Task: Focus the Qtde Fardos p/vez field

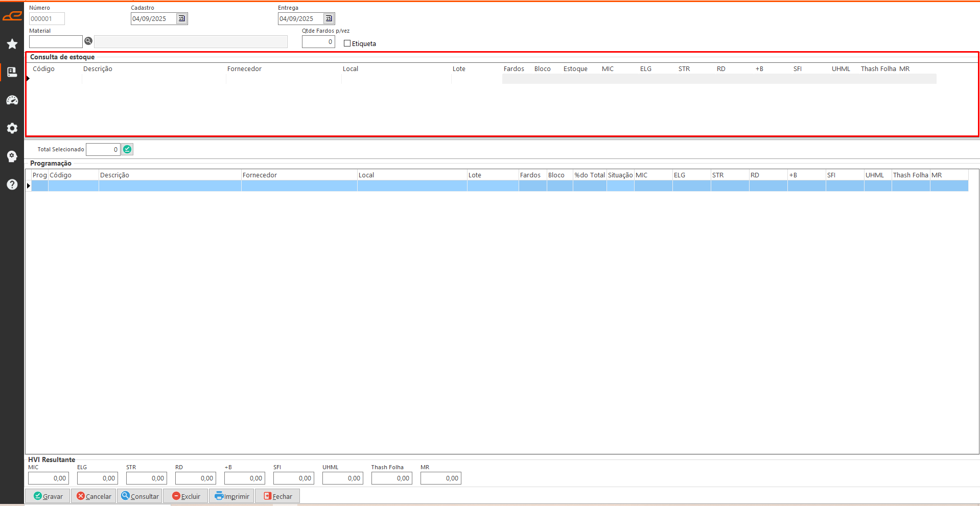Action: coord(318,42)
